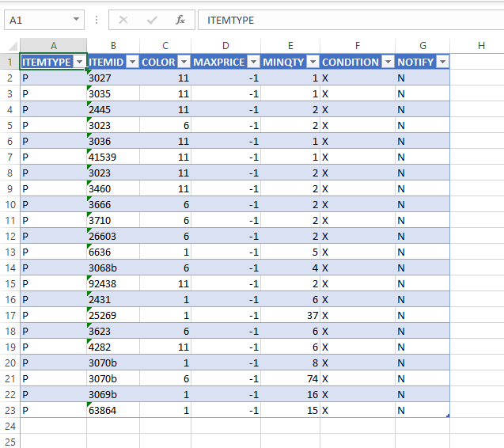Open the Insert Function fx dialog
The image size is (504, 448).
[x=180, y=21]
